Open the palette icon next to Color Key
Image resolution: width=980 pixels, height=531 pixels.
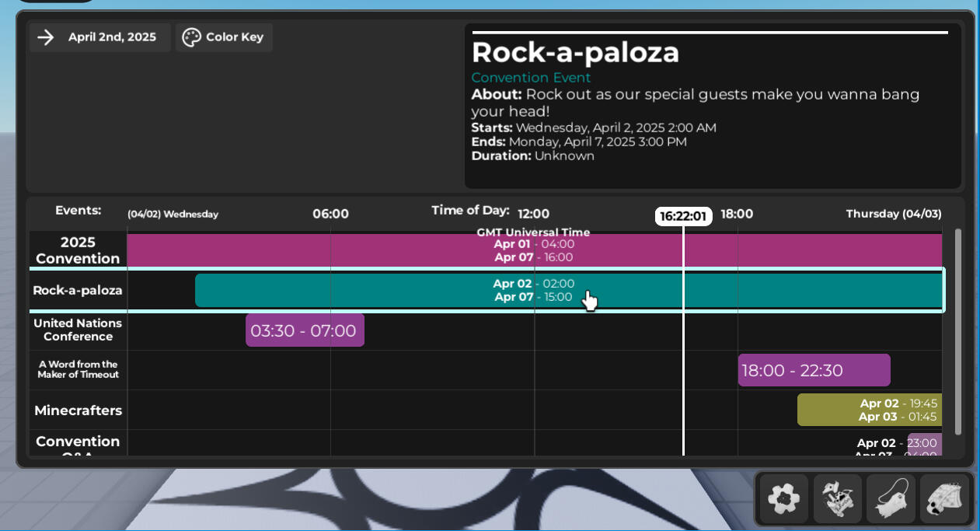coord(190,37)
